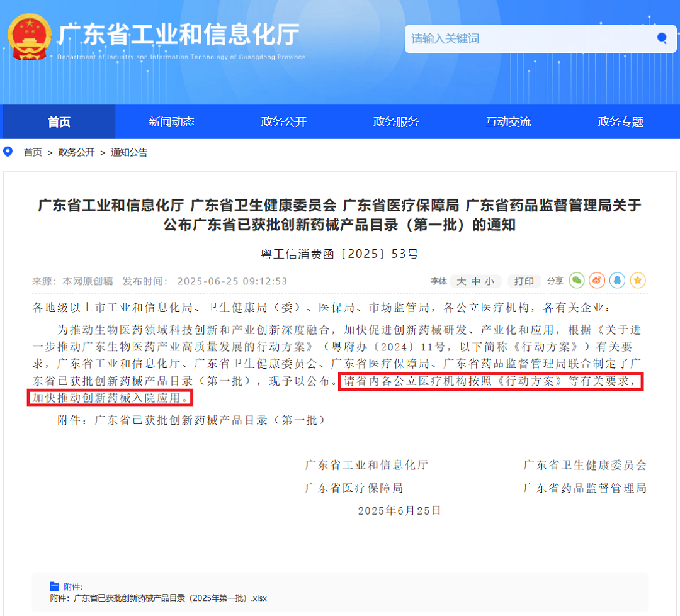
Task: Click the body line 附件：广东省已获批创新药械产品目录（第一批）
Action: coord(191,420)
